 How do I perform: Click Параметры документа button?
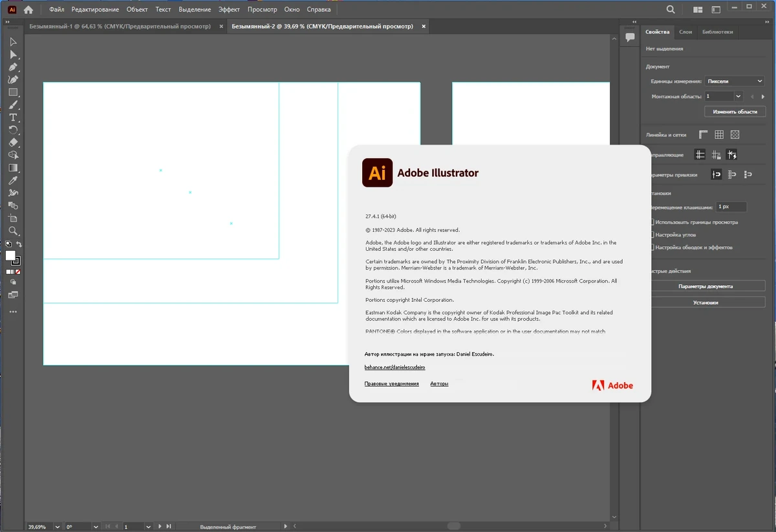[705, 286]
